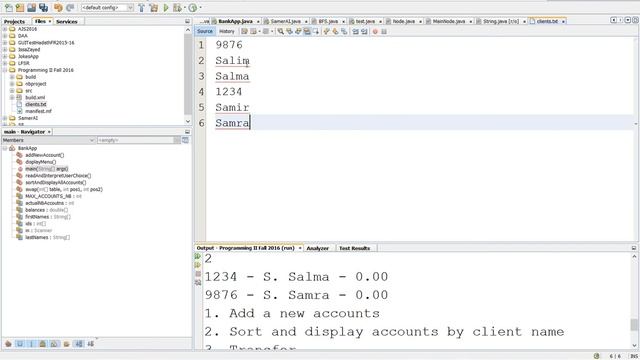The width and height of the screenshot is (640, 360).
Task: Open the String.java [r/o] editor tab
Action: click(500, 21)
